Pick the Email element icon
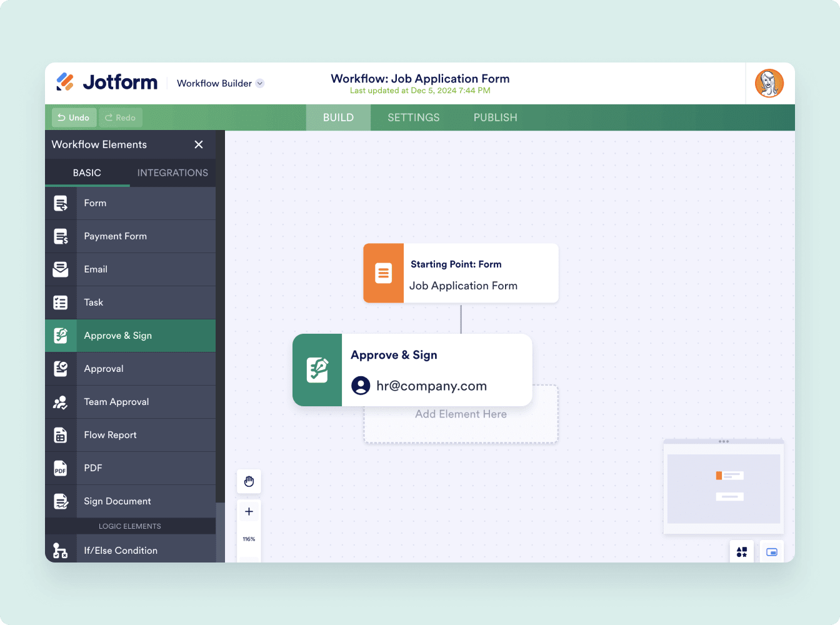The width and height of the screenshot is (840, 625). [x=61, y=269]
